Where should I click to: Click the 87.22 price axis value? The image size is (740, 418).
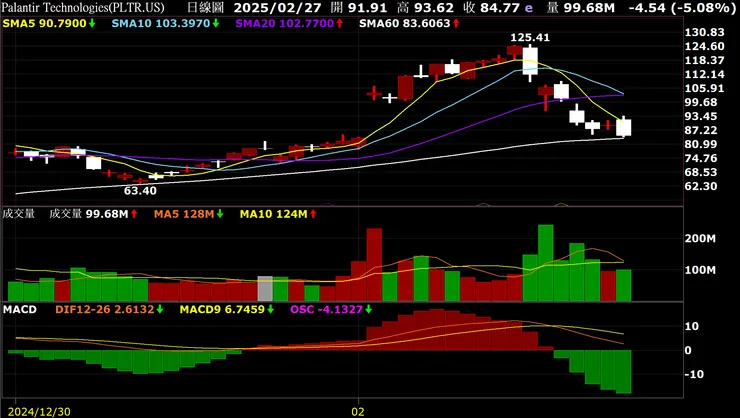coord(701,130)
